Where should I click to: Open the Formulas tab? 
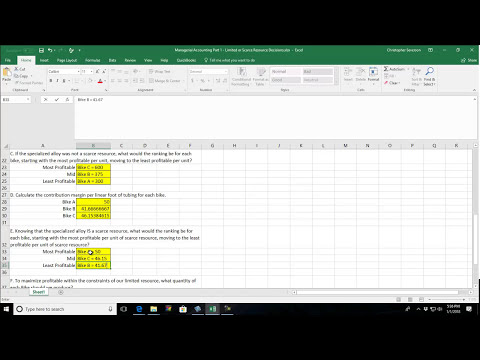click(92, 60)
